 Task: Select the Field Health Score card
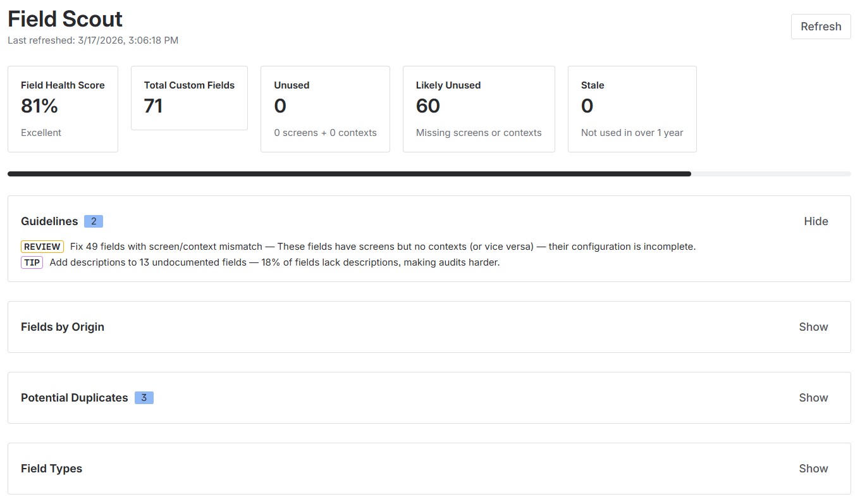point(63,108)
